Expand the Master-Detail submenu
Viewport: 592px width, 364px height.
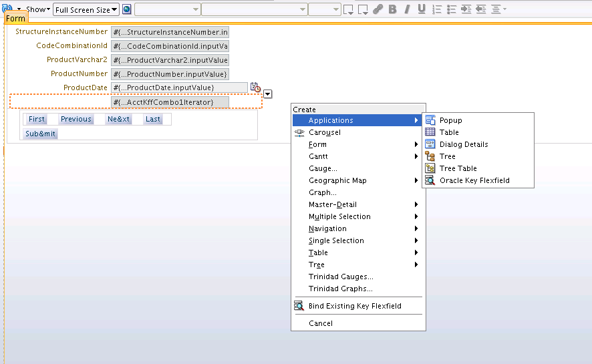point(357,205)
